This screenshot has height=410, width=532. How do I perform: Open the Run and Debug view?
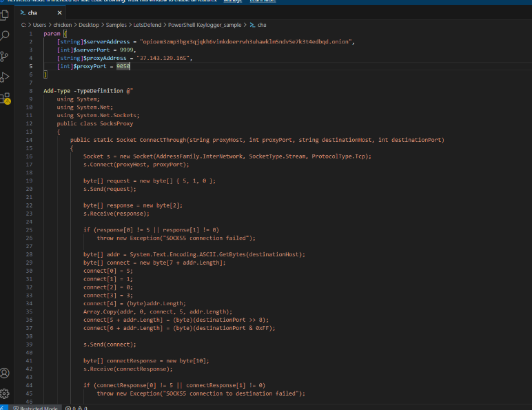point(5,77)
